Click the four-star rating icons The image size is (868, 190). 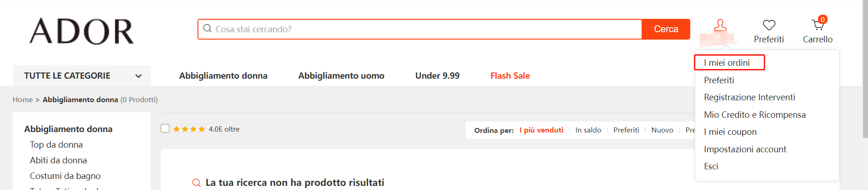[x=189, y=129]
